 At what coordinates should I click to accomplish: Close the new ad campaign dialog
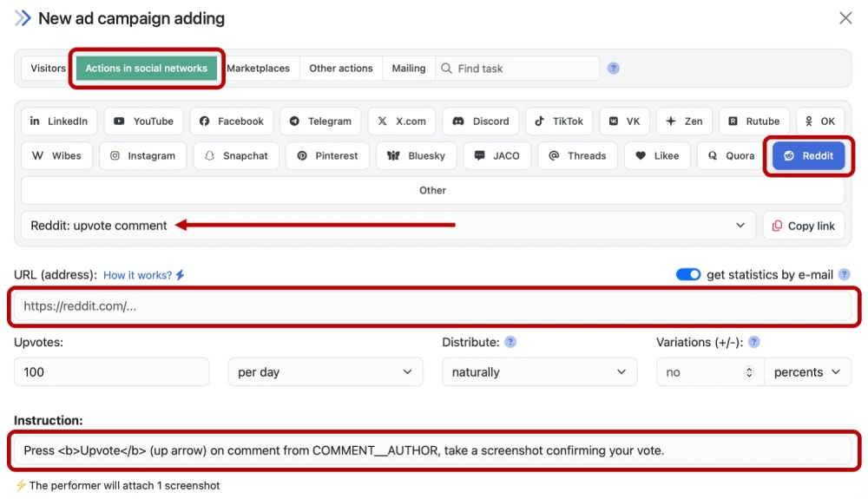[x=845, y=18]
